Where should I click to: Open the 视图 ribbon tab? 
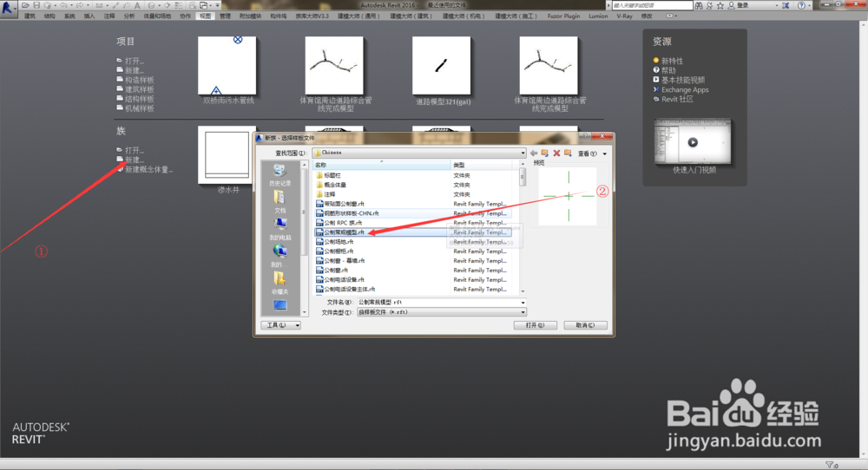click(206, 16)
